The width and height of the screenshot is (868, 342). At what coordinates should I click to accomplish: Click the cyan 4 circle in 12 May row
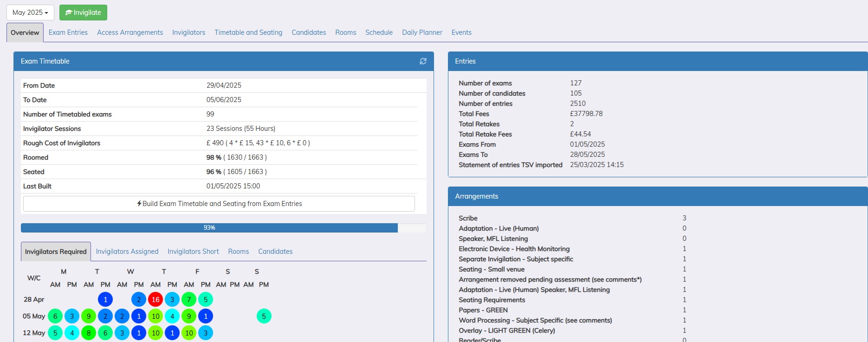coord(72,333)
